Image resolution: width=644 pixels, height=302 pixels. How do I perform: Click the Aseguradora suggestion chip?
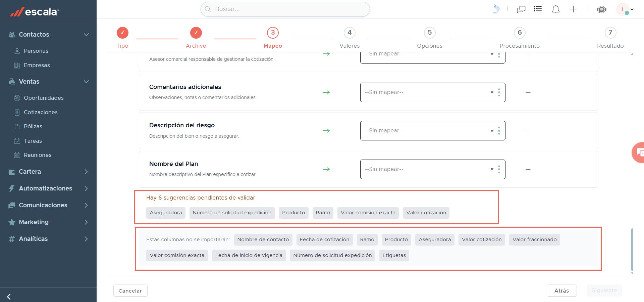[x=166, y=213]
